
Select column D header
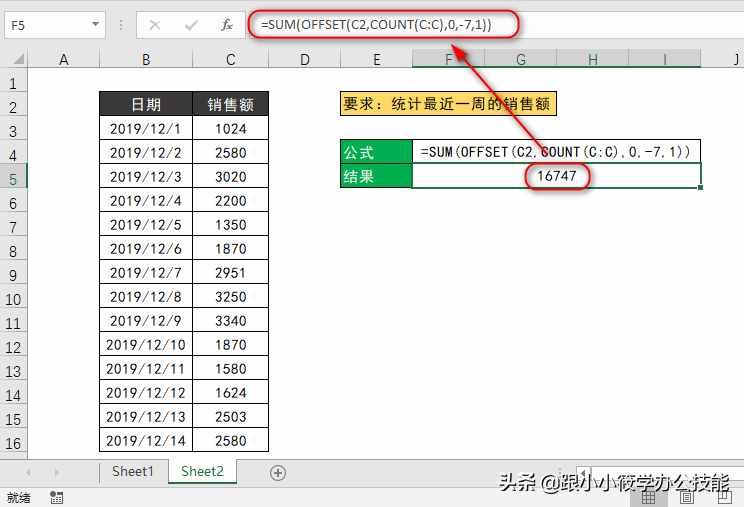coord(305,59)
